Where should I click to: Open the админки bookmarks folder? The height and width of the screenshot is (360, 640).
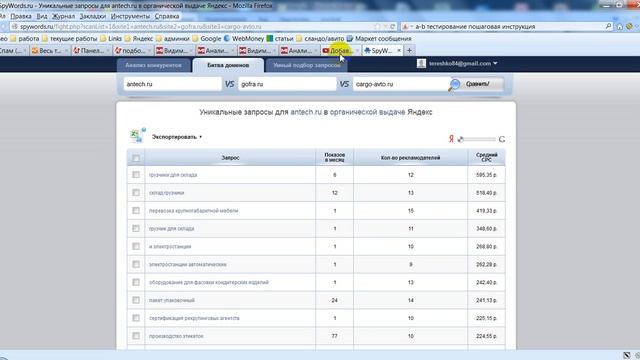pos(173,38)
